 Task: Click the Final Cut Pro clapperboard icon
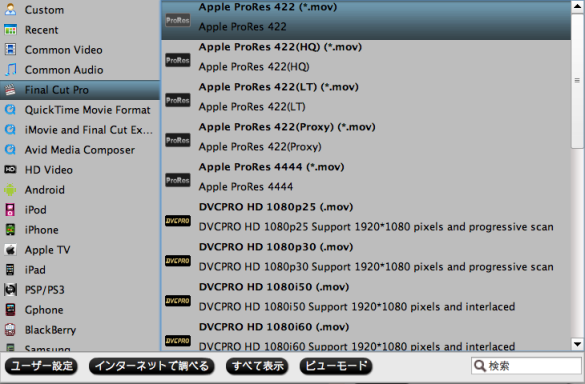pos(10,90)
